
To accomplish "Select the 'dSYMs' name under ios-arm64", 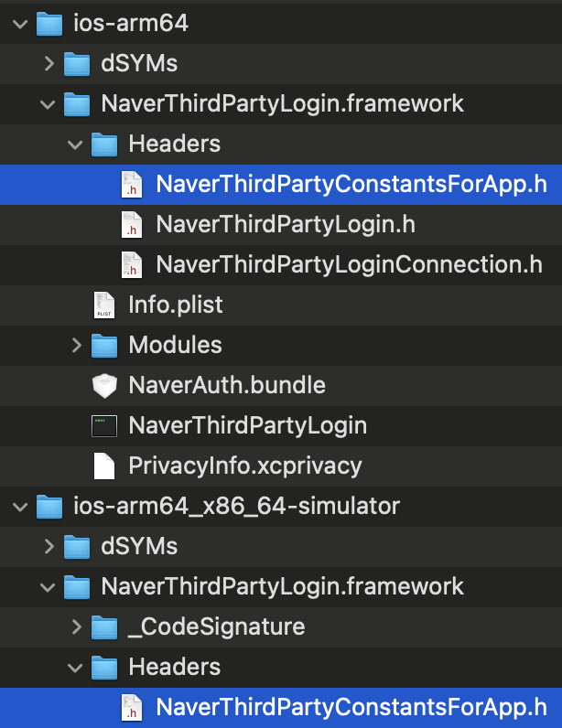I will [139, 64].
